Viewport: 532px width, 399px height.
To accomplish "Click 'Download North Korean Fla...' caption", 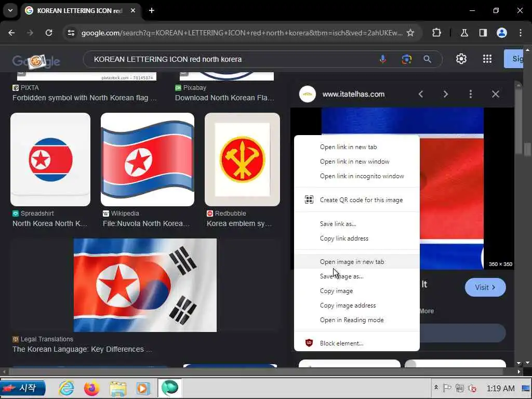I will click(x=224, y=98).
